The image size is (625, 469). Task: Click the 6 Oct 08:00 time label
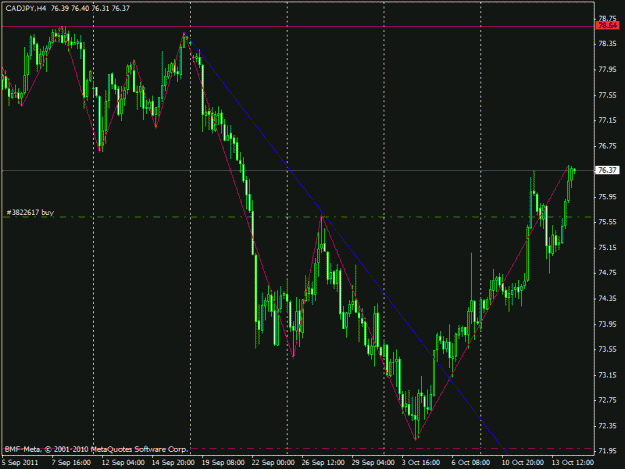click(x=471, y=463)
